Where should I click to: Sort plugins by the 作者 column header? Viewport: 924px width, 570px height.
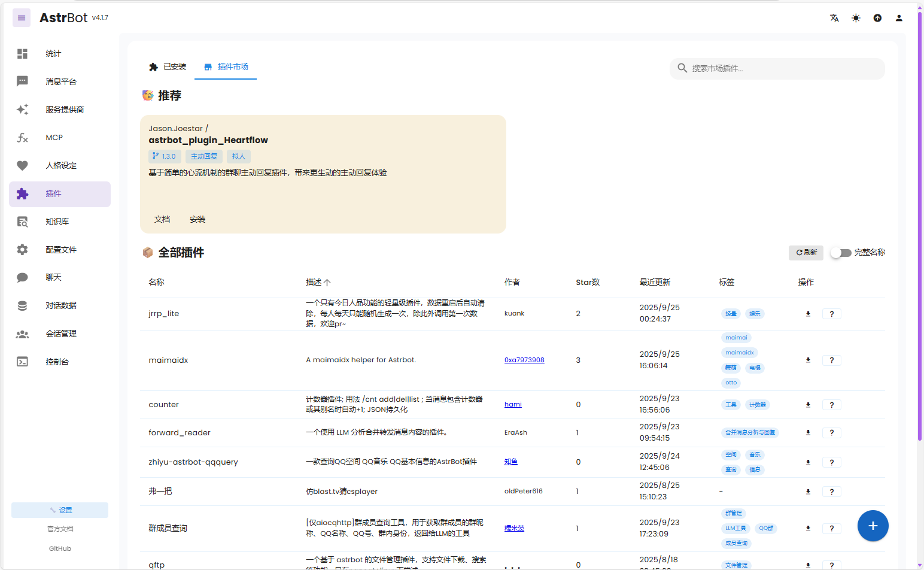(512, 282)
